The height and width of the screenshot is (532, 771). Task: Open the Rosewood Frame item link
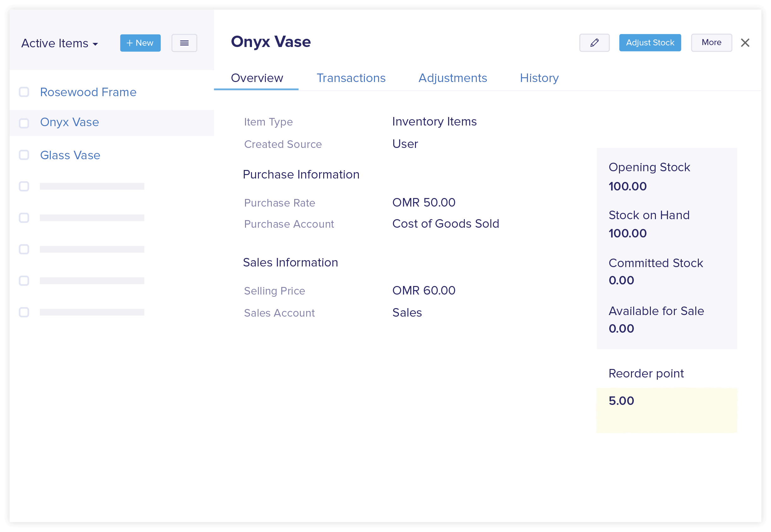click(x=88, y=92)
